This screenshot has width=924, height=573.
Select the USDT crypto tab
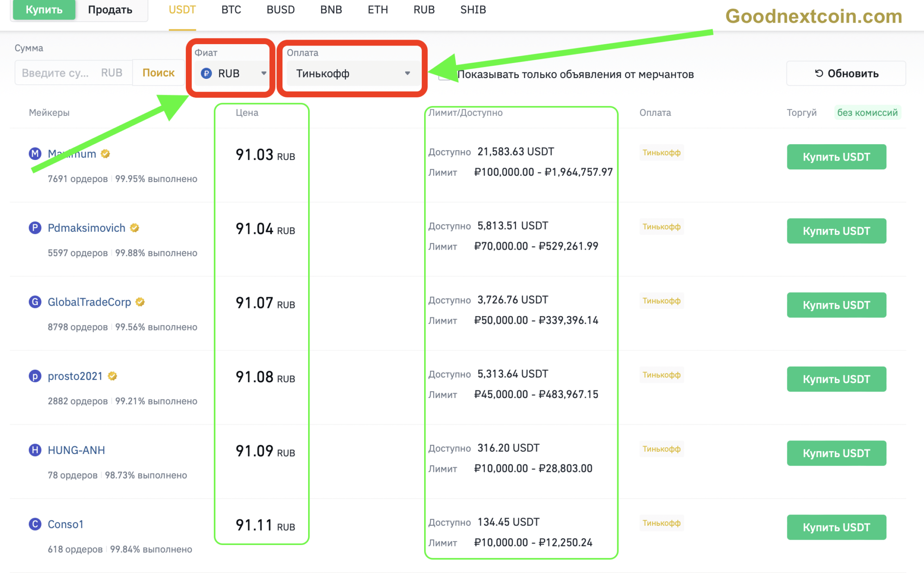(x=182, y=9)
